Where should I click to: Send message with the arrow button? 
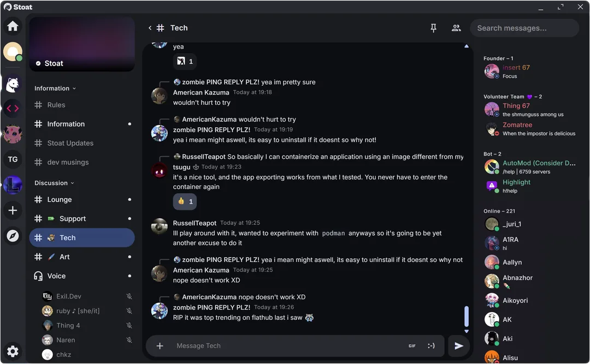(459, 345)
